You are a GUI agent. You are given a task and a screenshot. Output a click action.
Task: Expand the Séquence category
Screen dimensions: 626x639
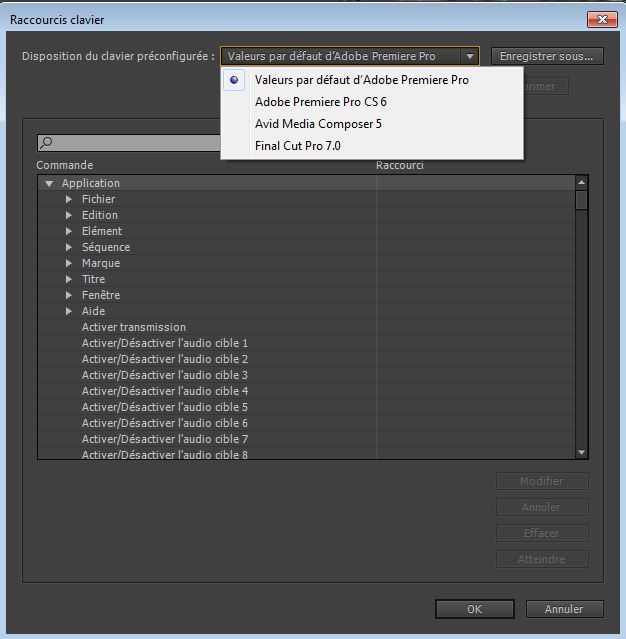pos(69,247)
